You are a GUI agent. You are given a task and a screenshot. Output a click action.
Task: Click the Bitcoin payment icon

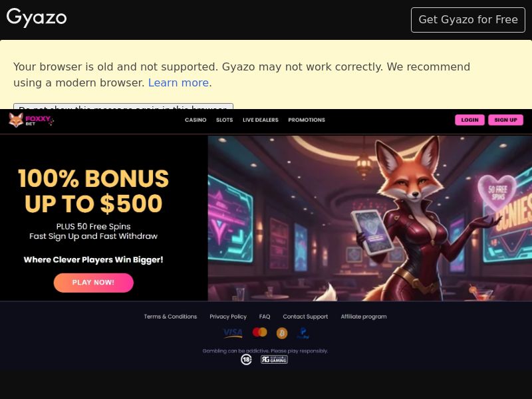(x=282, y=333)
